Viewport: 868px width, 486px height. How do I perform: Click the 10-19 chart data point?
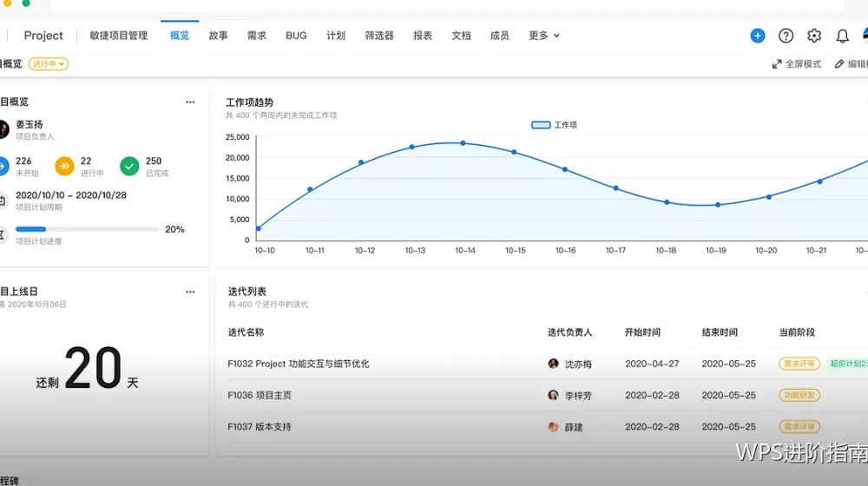(718, 205)
